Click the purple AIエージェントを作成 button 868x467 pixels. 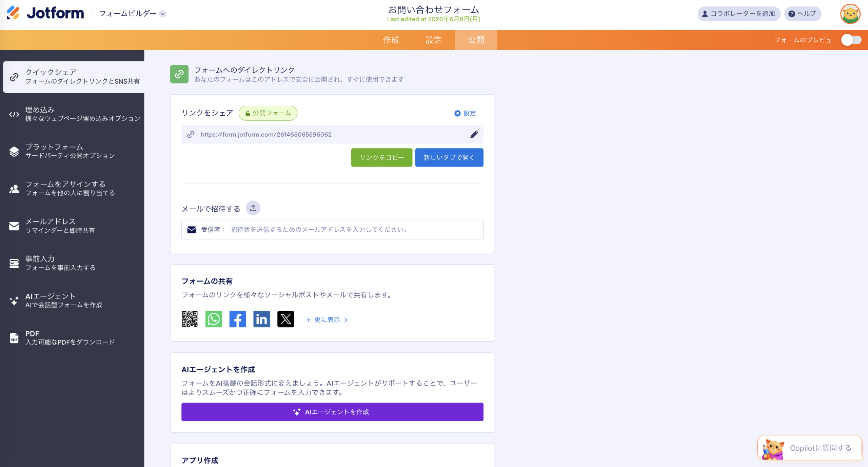332,412
